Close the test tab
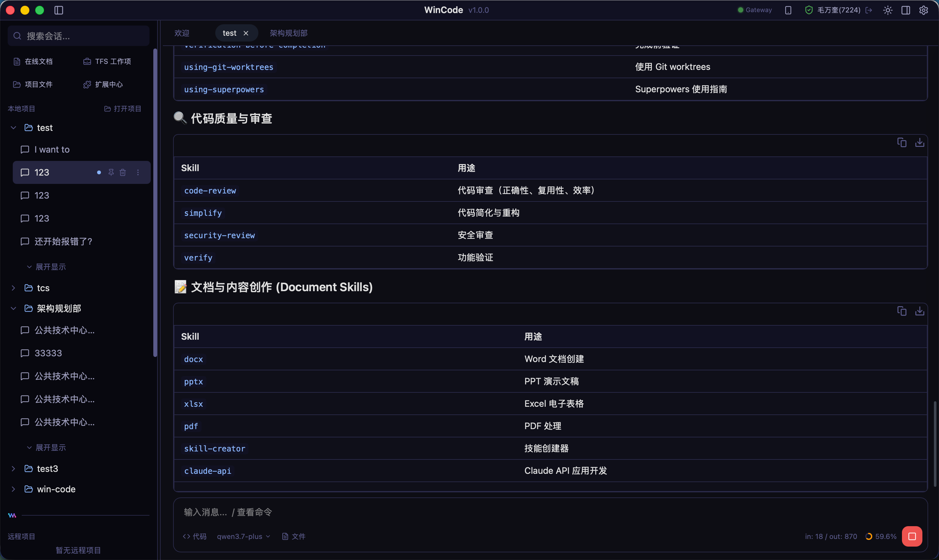The height and width of the screenshot is (560, 939). [x=246, y=33]
